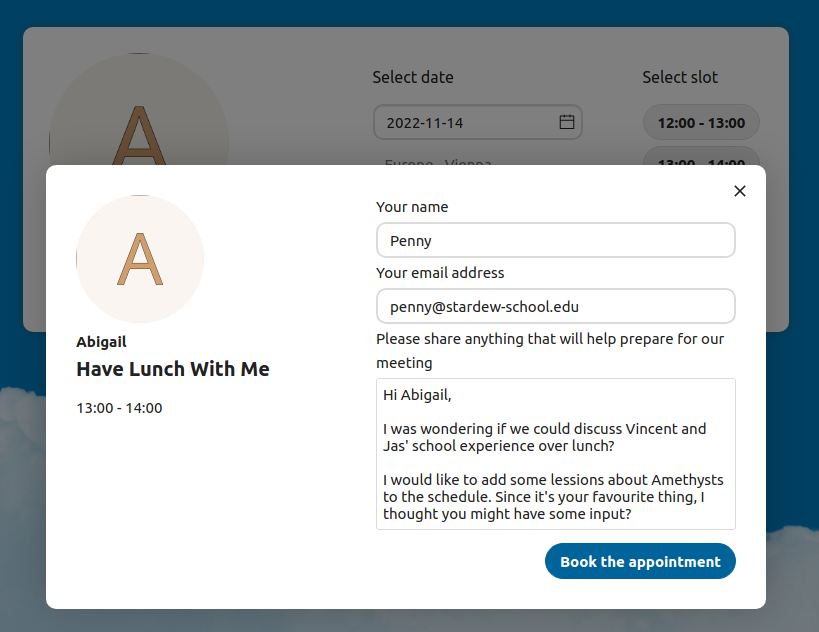Click inside the meeting notes textarea
The height and width of the screenshot is (632, 819).
[555, 450]
